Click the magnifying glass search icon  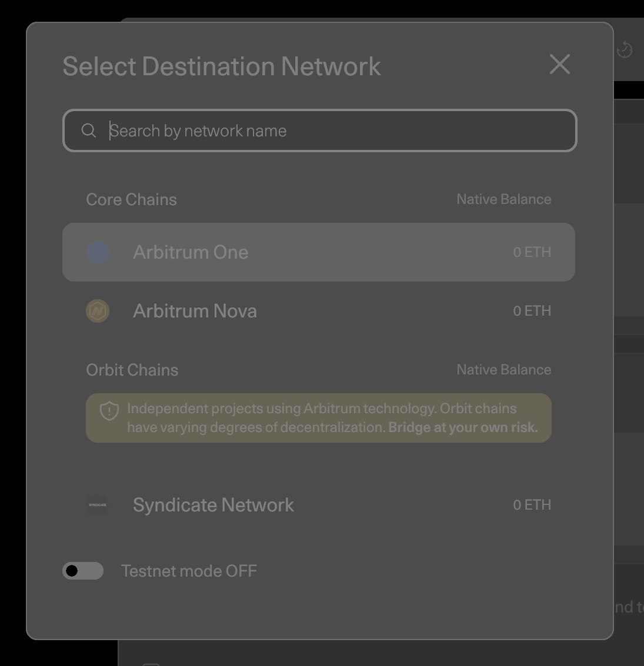(89, 130)
